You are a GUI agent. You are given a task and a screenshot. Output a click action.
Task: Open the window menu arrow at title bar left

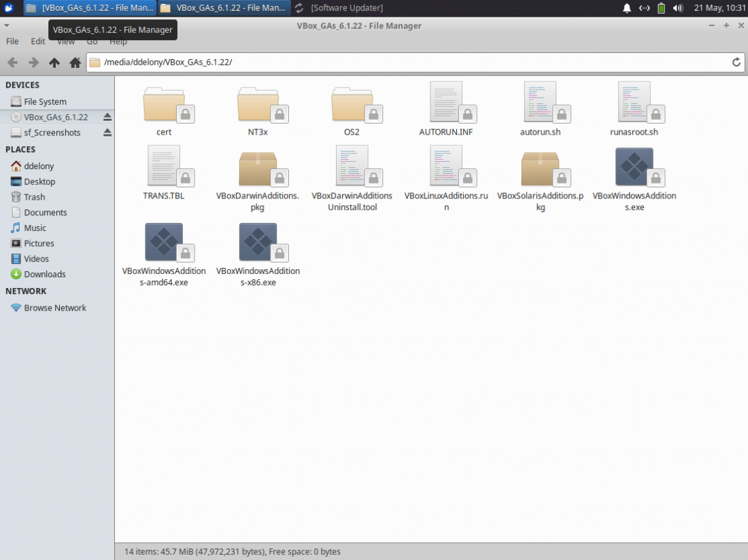pos(7,26)
